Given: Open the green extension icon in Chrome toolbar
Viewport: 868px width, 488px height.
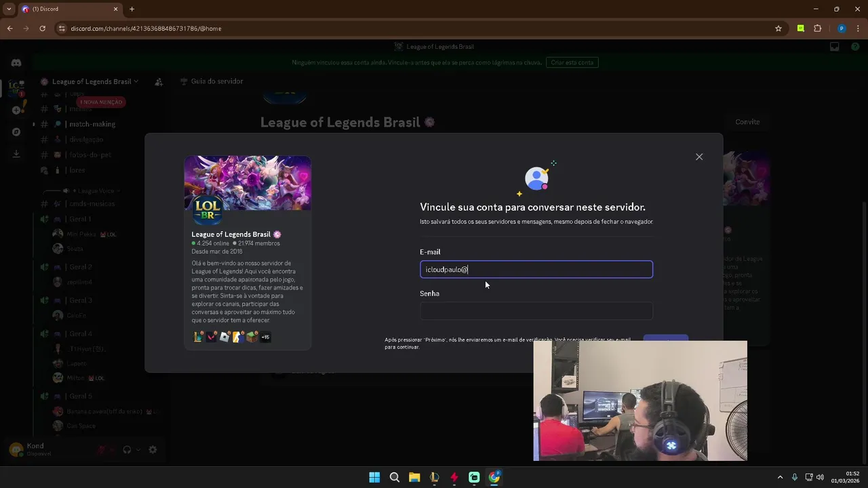Looking at the screenshot, I should click(801, 28).
